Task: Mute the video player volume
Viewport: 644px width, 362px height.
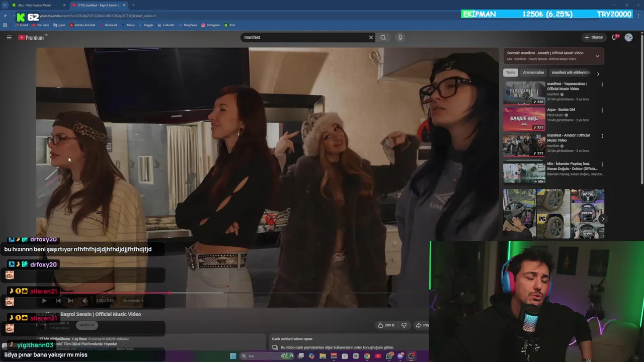Action: point(85,301)
